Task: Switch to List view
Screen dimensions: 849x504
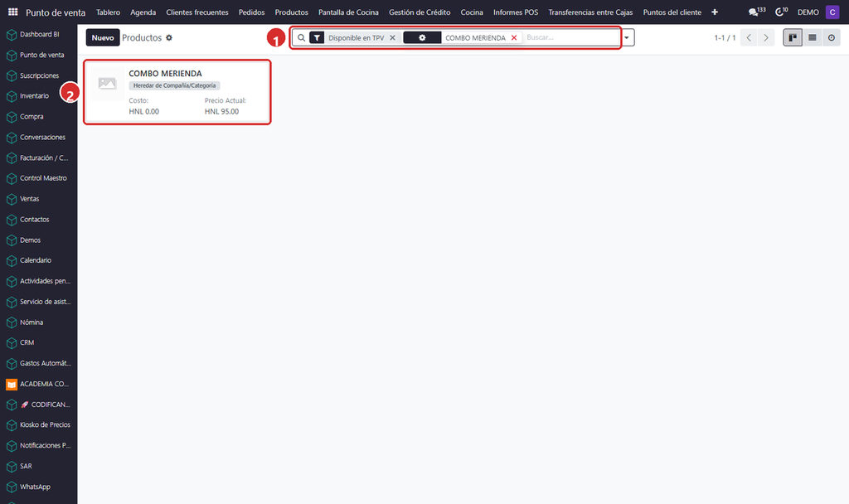Action: [x=813, y=38]
